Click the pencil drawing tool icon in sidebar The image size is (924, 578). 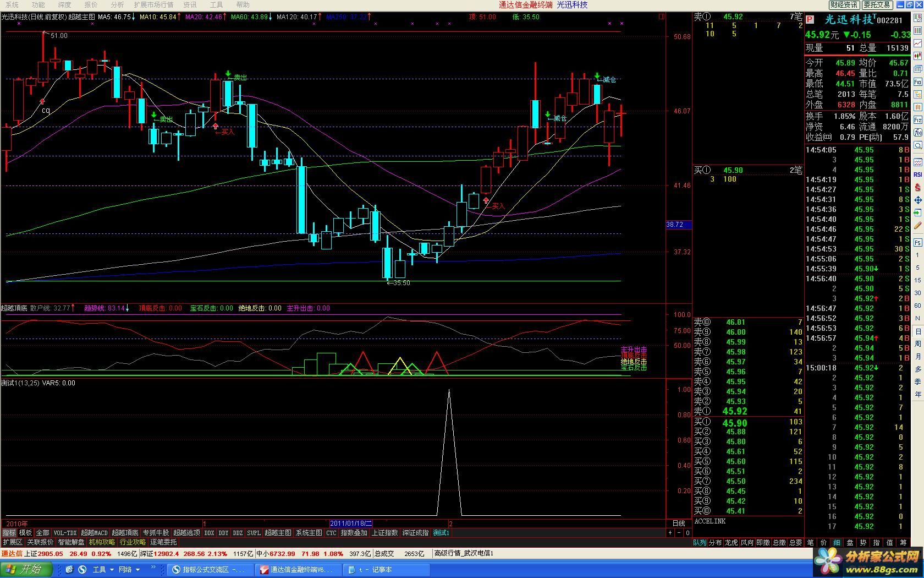[x=918, y=226]
